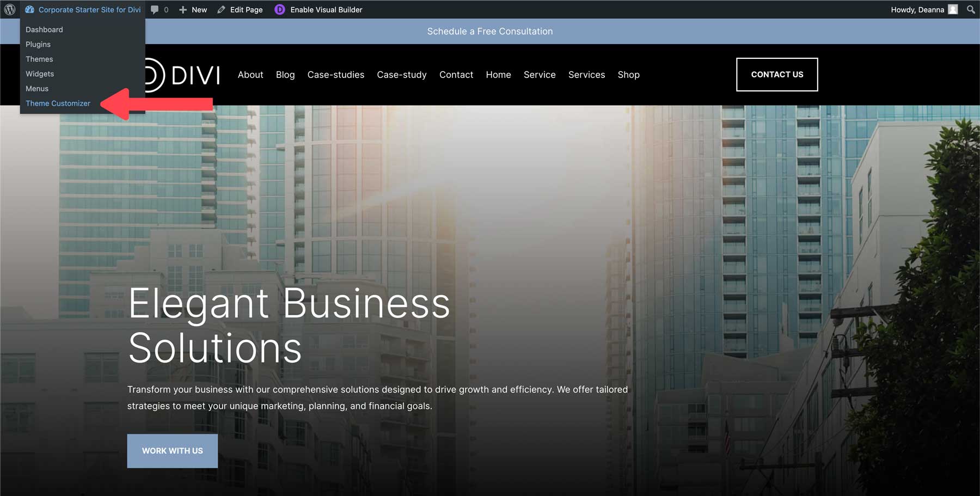The height and width of the screenshot is (496, 980).
Task: Click Deanna's profile avatar image
Action: (x=952, y=9)
